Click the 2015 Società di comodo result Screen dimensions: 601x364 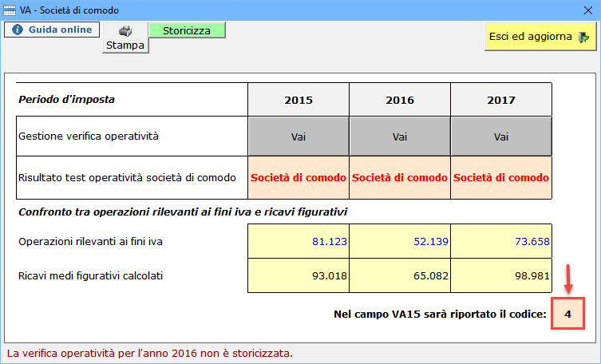click(299, 177)
